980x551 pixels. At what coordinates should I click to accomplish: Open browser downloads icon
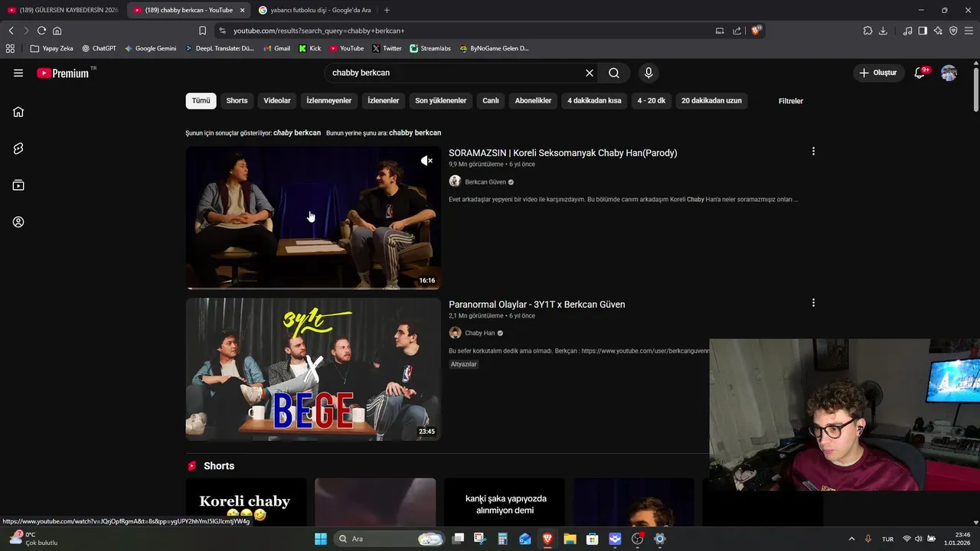coord(883,31)
